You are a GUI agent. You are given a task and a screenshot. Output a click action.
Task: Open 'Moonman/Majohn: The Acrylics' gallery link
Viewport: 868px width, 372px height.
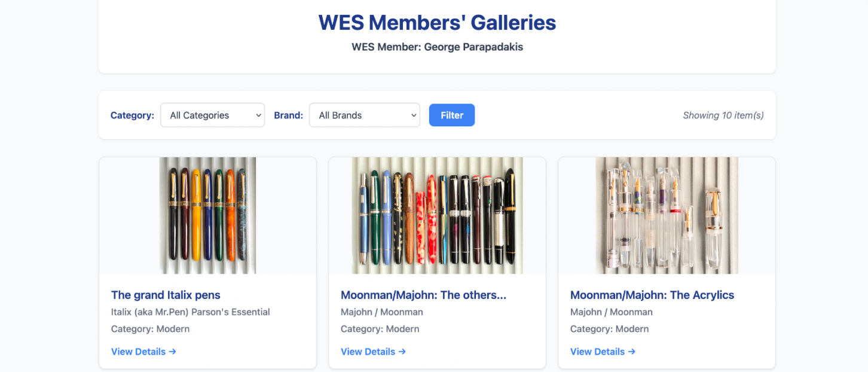[x=653, y=295]
